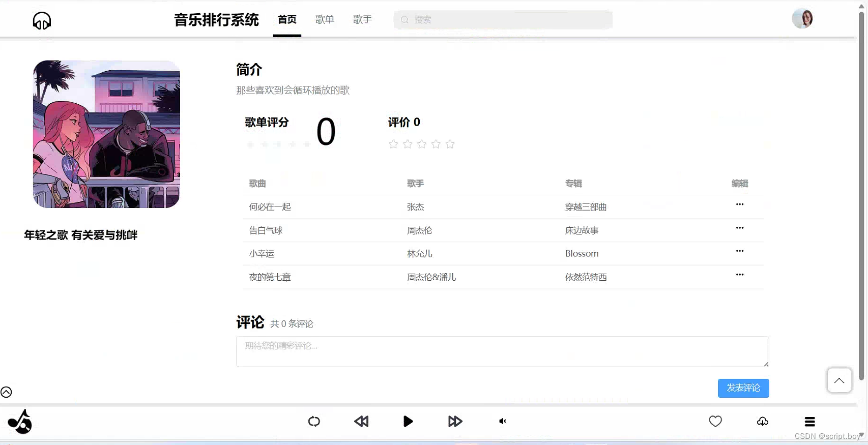Click album 穿越三部曲
868x445 pixels.
(x=586, y=207)
